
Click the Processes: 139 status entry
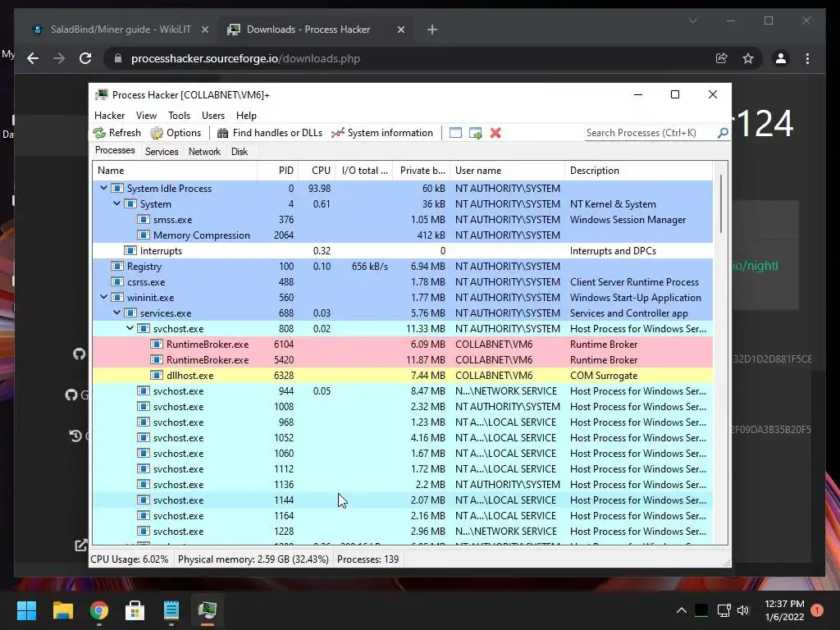[368, 559]
